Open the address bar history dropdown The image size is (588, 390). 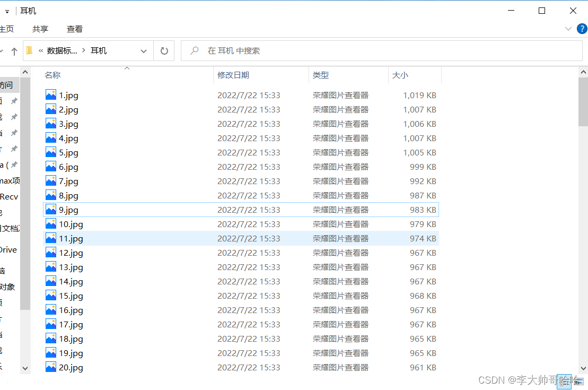coord(143,50)
